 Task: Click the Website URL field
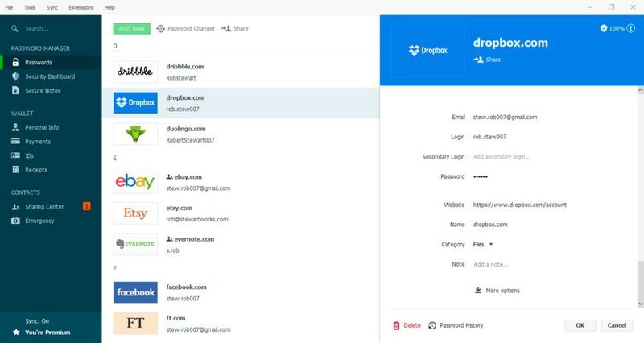click(519, 205)
